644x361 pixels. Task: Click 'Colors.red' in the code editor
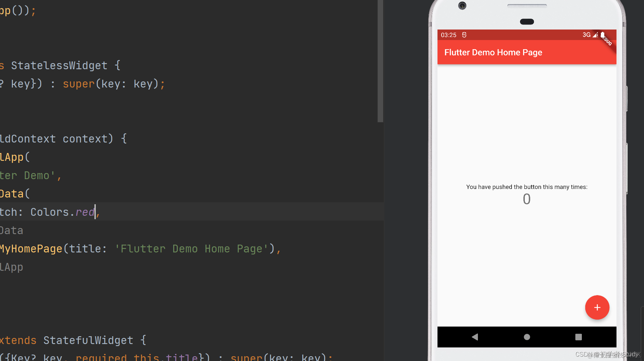tap(62, 212)
